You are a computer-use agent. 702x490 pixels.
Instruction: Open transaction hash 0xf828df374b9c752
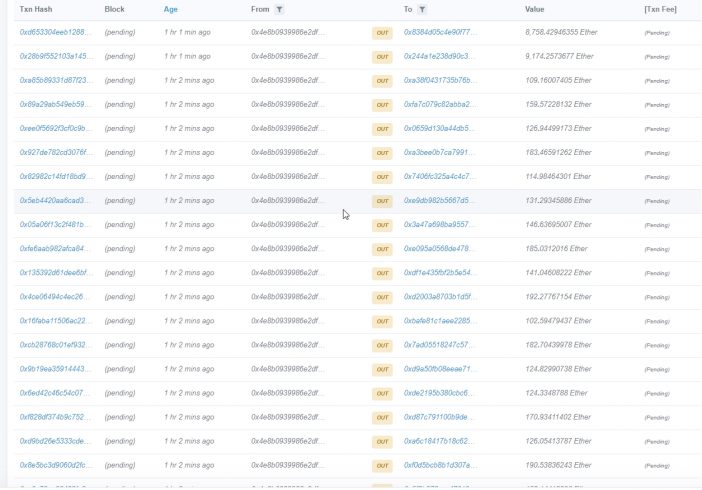(55, 417)
